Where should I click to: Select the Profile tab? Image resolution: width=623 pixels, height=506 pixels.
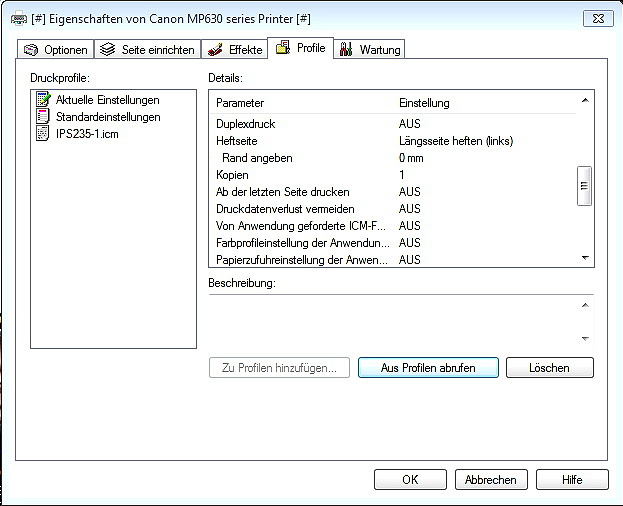coord(300,48)
